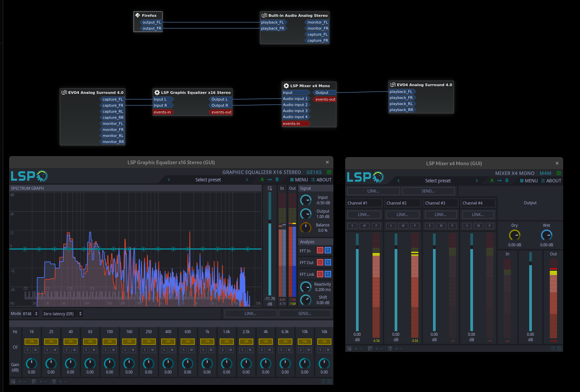The height and width of the screenshot is (392, 580).
Task: Toggle FFT In left channel analysis
Action: [320, 250]
